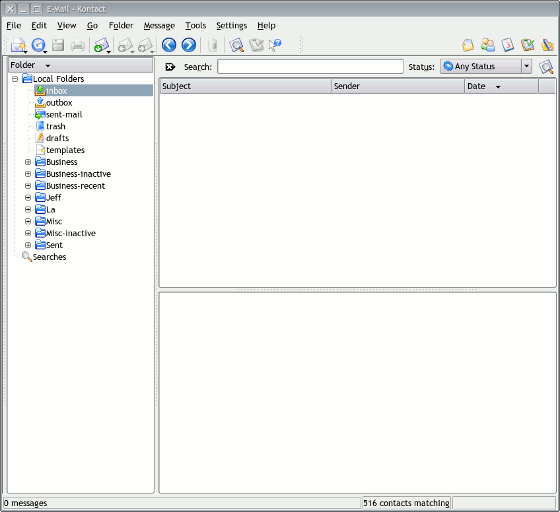The image size is (560, 512).
Task: Select the trash folder
Action: click(x=55, y=126)
